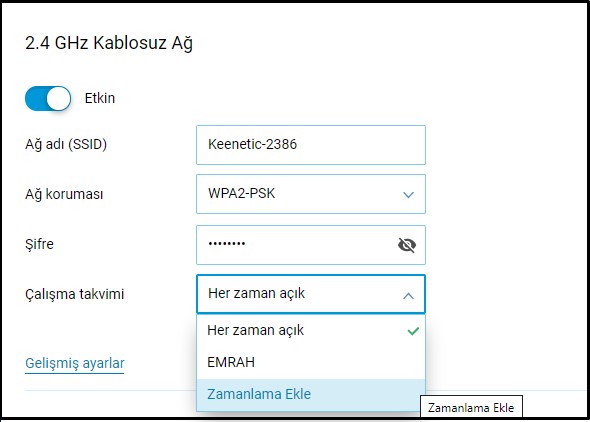Open the Gelişmiş ayarlar link
The image size is (590, 422).
[75, 364]
